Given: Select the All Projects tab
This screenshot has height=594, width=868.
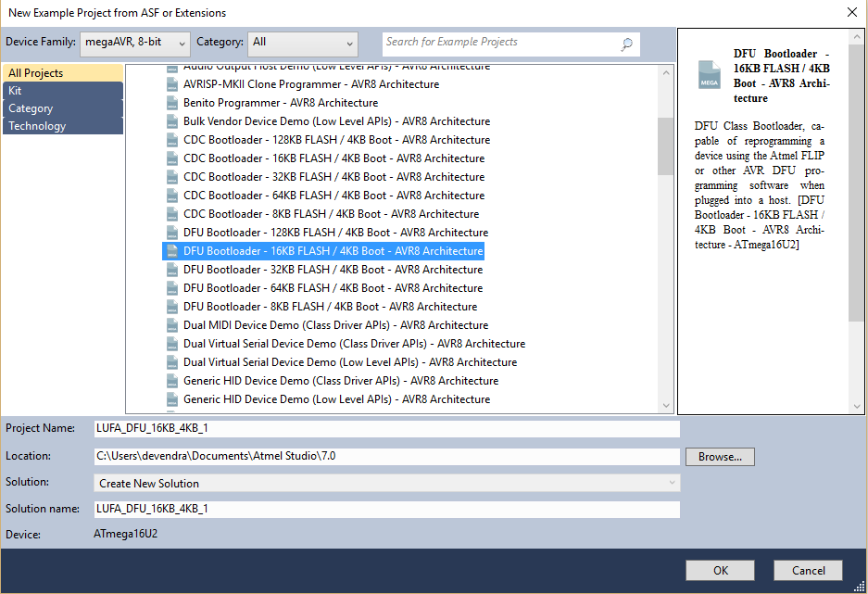Looking at the screenshot, I should coord(63,73).
